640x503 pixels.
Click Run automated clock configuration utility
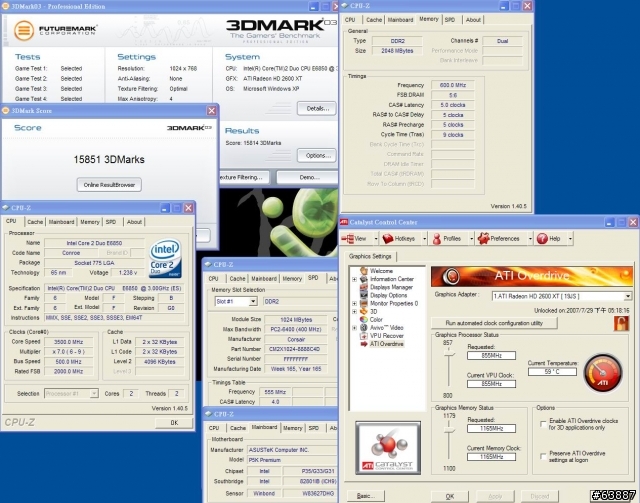pos(494,323)
